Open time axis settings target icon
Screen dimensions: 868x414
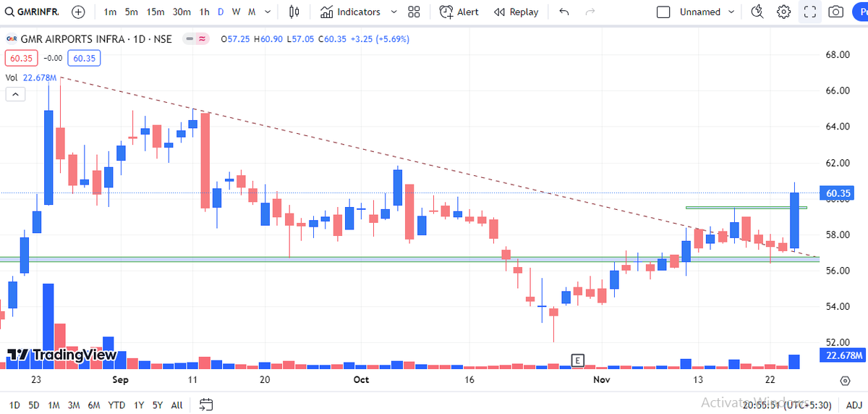coord(845,380)
